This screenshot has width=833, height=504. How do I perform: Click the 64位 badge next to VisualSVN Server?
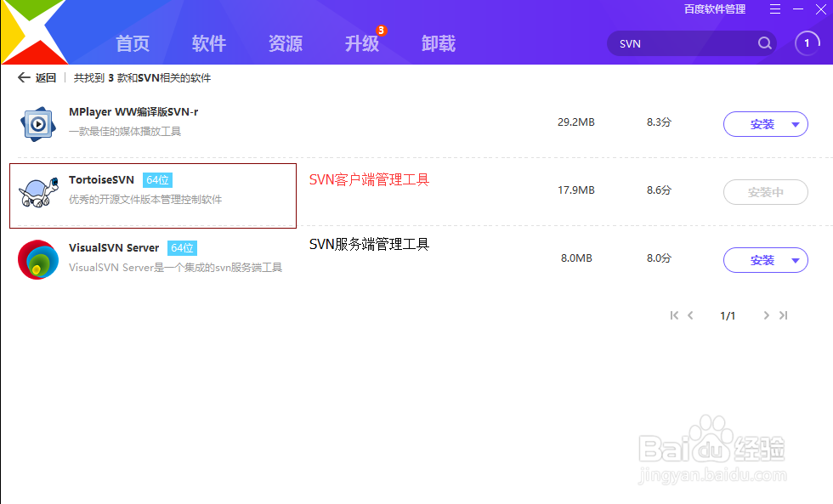(x=182, y=248)
